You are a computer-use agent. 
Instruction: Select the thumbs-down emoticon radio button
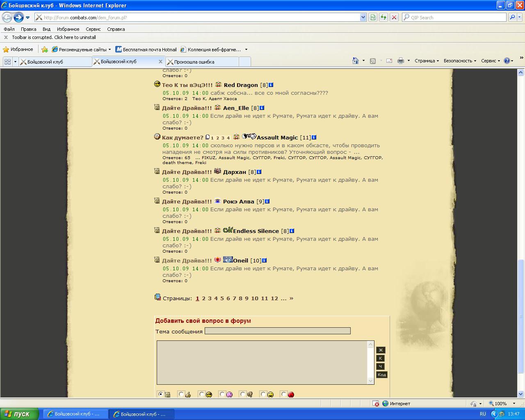(x=242, y=394)
